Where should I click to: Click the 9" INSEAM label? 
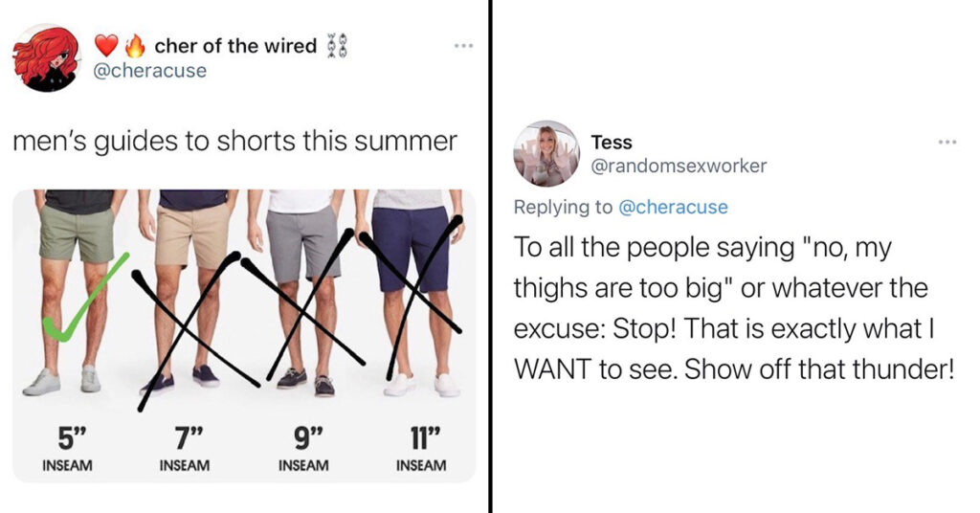[x=303, y=449]
